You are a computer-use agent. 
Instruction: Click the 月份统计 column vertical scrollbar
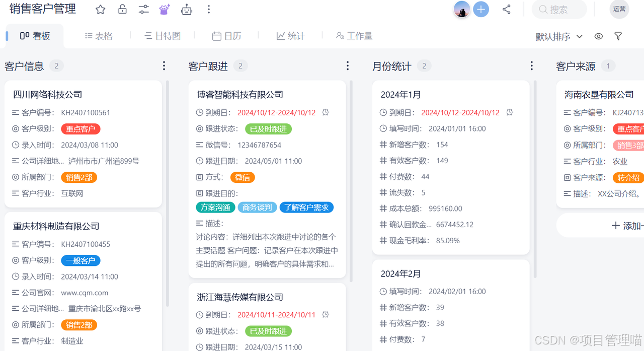pos(534,179)
